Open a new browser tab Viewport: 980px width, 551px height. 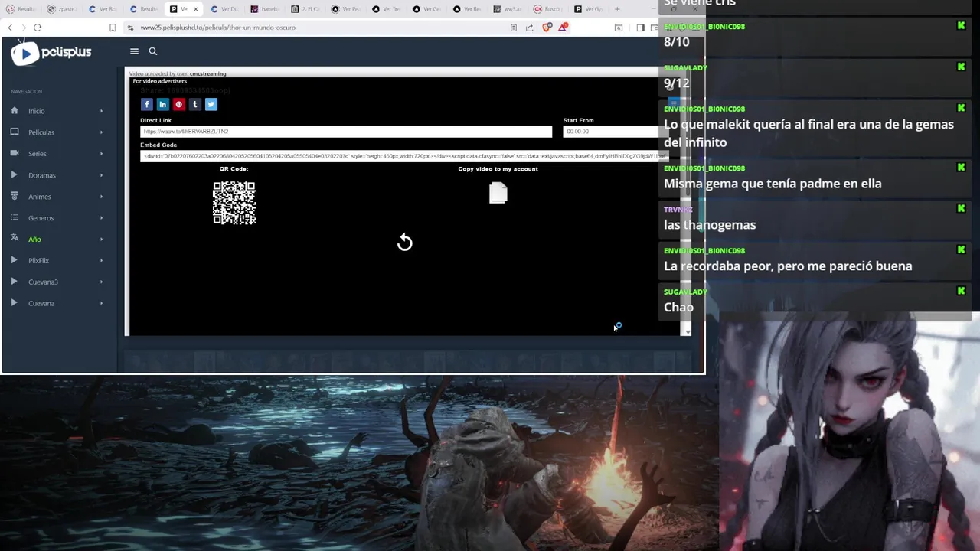[x=617, y=9]
